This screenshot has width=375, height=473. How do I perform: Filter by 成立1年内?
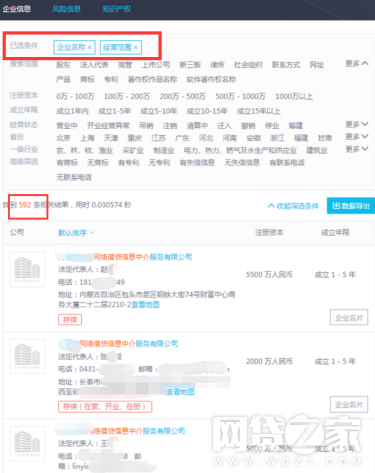click(x=72, y=111)
